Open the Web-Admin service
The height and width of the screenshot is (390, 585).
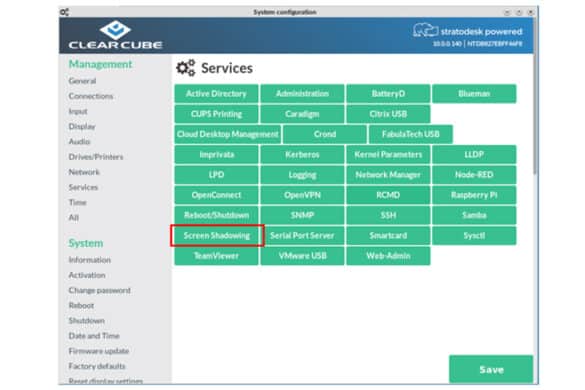(388, 256)
